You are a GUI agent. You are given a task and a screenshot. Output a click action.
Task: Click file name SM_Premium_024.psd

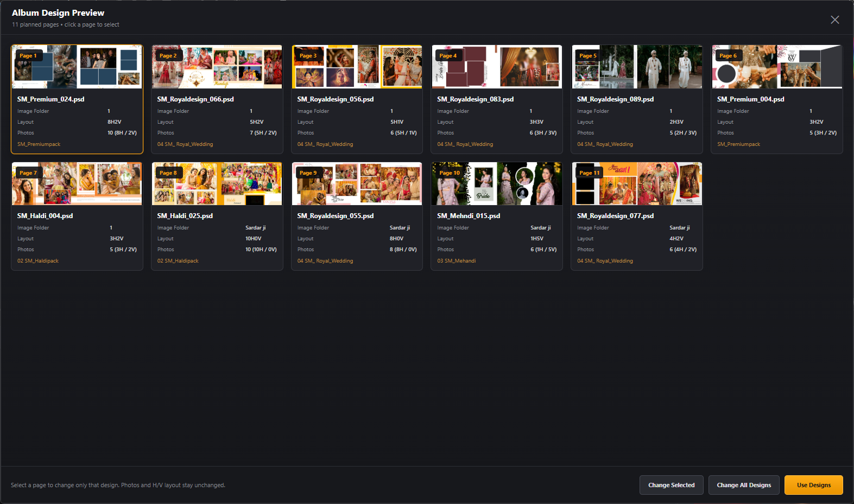click(x=50, y=99)
